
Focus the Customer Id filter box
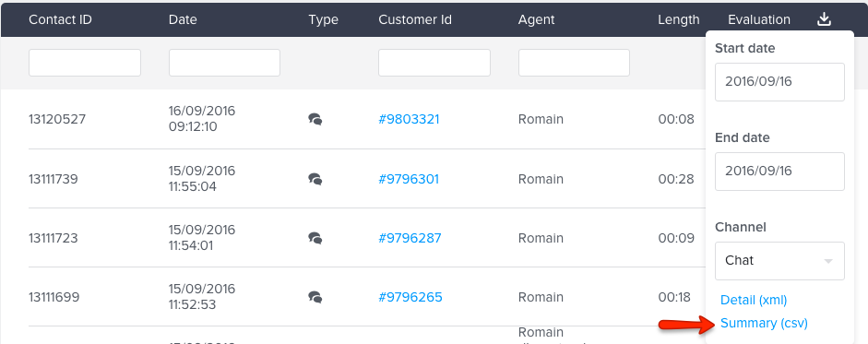[x=434, y=63]
